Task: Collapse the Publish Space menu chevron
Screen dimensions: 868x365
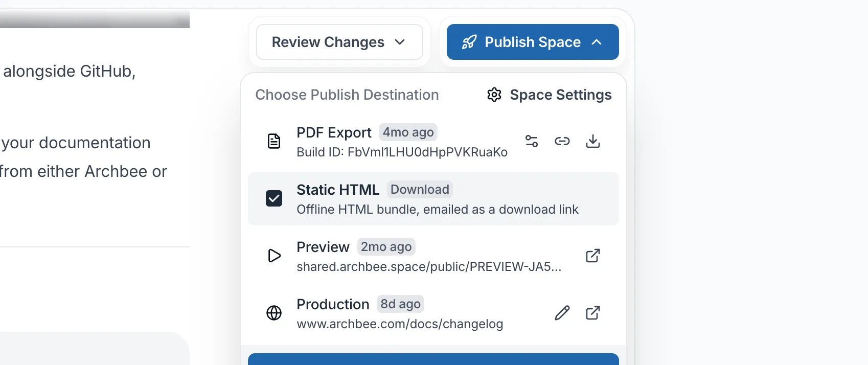Action: (597, 42)
